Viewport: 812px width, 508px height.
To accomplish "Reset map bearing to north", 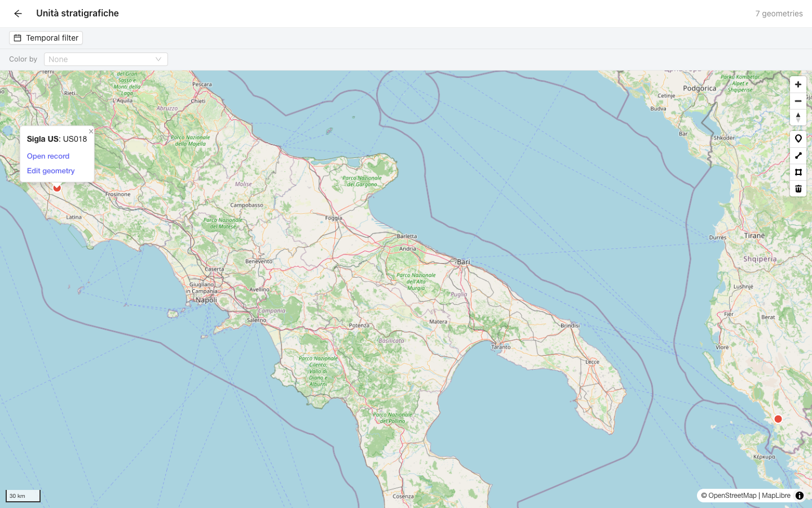I will pos(798,117).
